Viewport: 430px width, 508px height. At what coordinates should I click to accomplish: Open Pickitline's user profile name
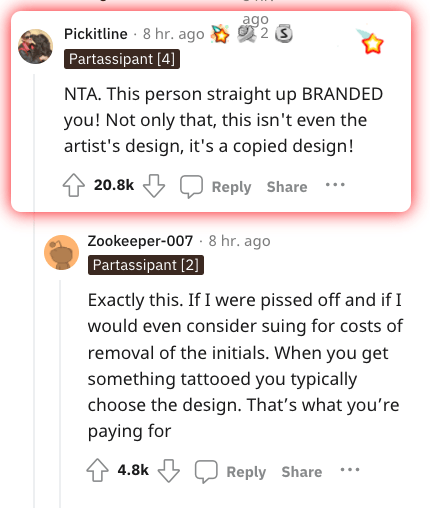(x=96, y=34)
